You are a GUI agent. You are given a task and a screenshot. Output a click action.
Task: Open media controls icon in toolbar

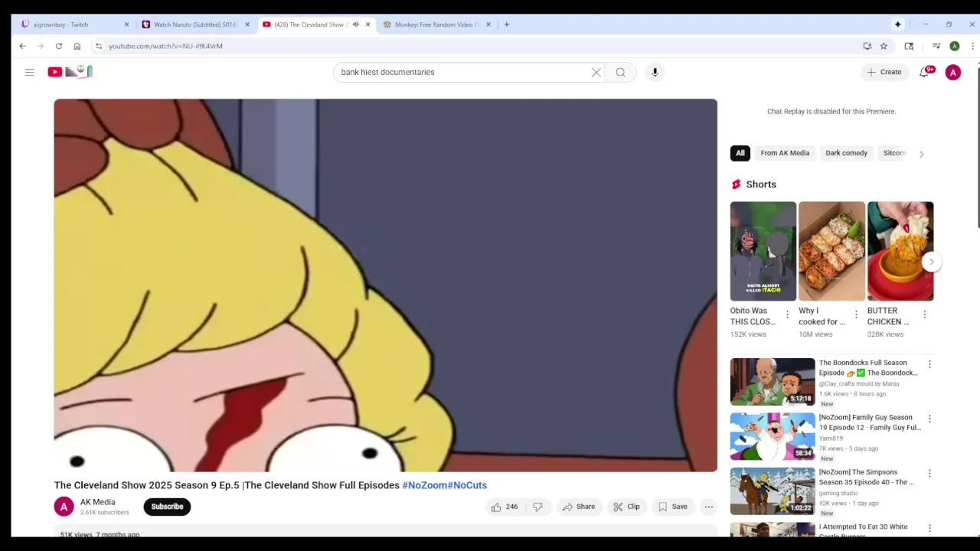pyautogui.click(x=936, y=46)
